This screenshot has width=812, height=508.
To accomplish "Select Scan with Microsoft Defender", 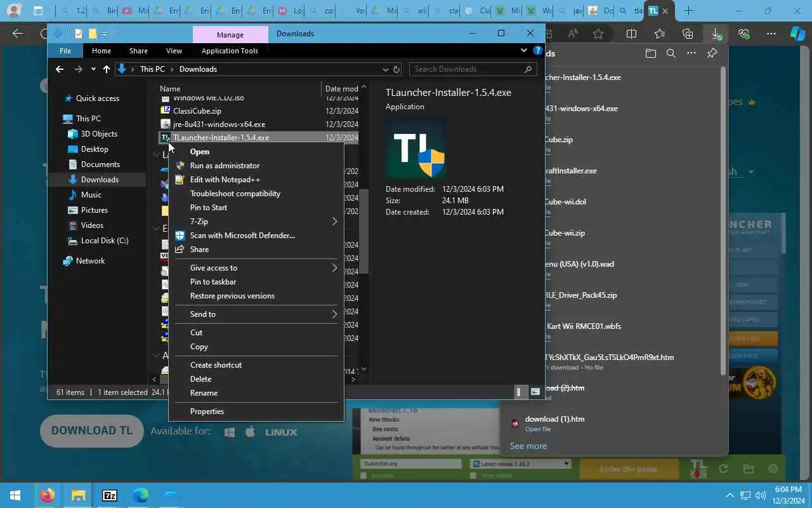I will click(x=256, y=235).
